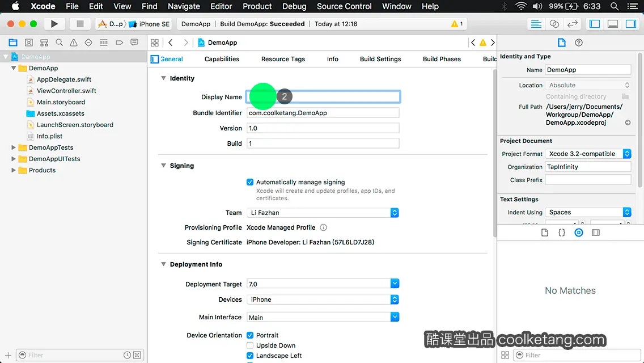The height and width of the screenshot is (363, 644).
Task: Go back in editor history
Action: [171, 43]
